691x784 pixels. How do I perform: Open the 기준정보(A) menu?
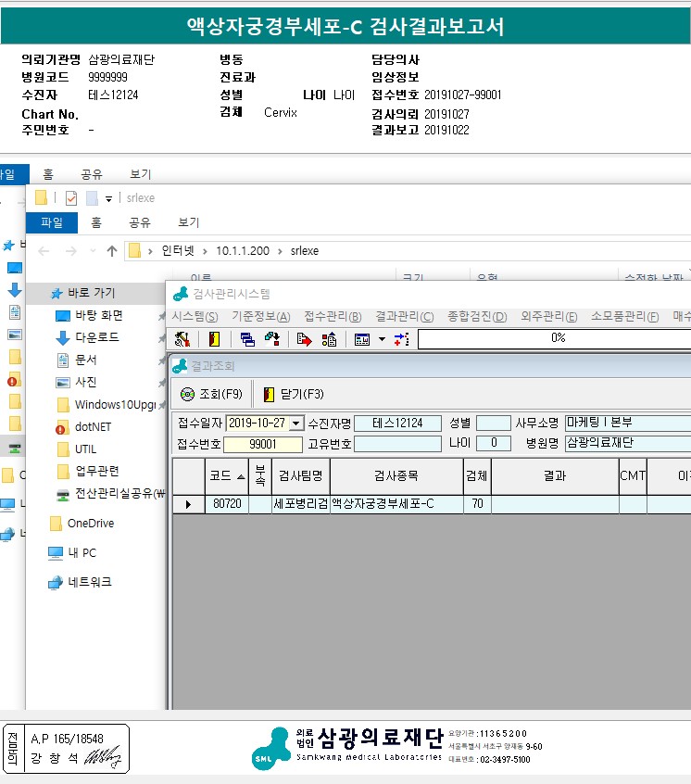[261, 317]
